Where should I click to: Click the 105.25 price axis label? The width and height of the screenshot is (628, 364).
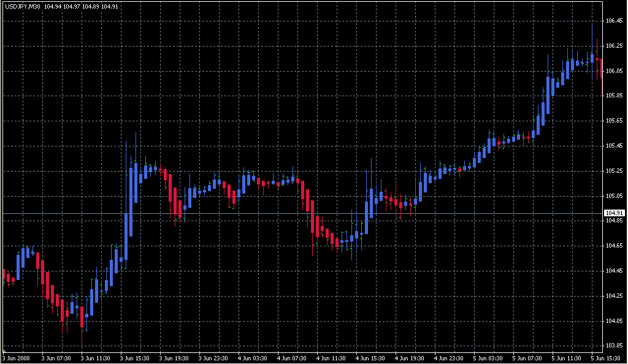(x=614, y=171)
